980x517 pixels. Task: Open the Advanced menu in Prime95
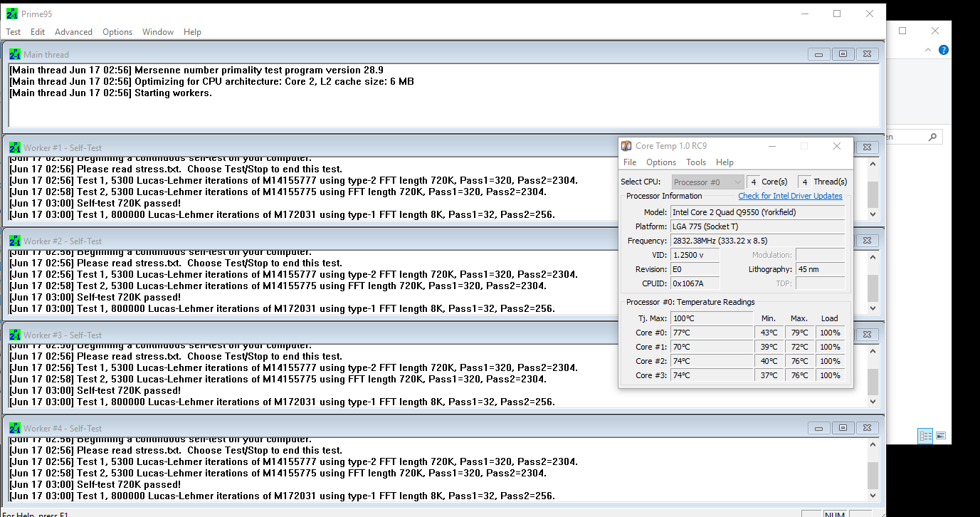(x=73, y=32)
